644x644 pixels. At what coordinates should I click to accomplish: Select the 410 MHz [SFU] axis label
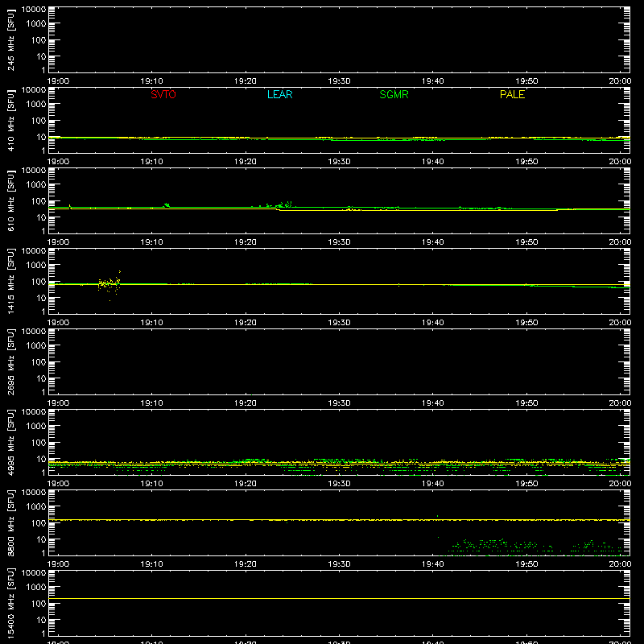[x=10, y=120]
